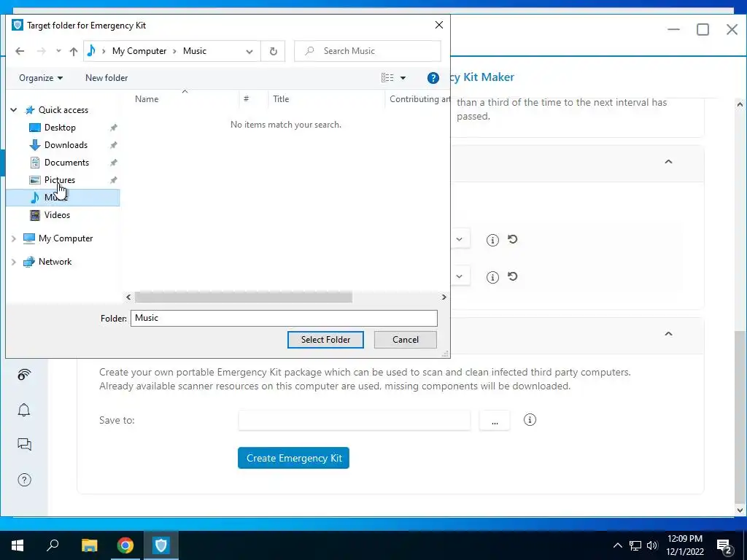Open the chat icon in the app sidebar
This screenshot has width=747, height=560.
[24, 445]
